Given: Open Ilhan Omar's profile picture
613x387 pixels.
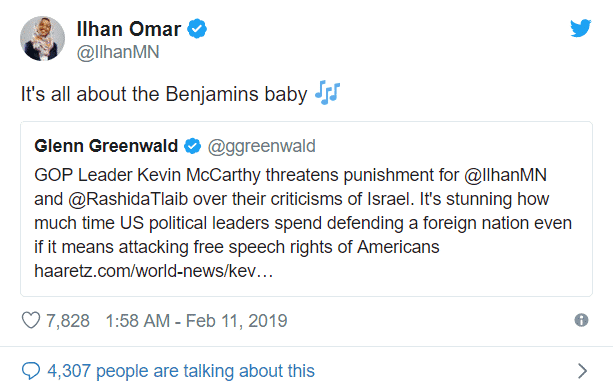Looking at the screenshot, I should pyautogui.click(x=42, y=39).
